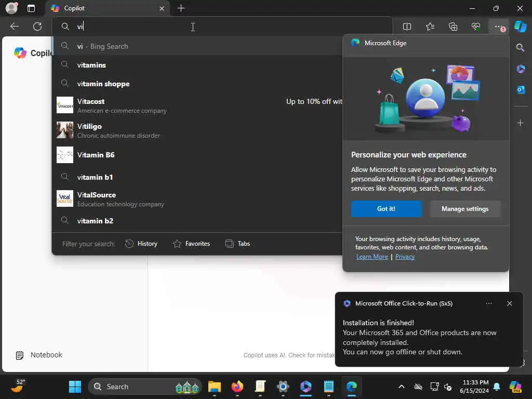Screen dimensions: 532x399
Task: Open a new tab
Action: 181,8
